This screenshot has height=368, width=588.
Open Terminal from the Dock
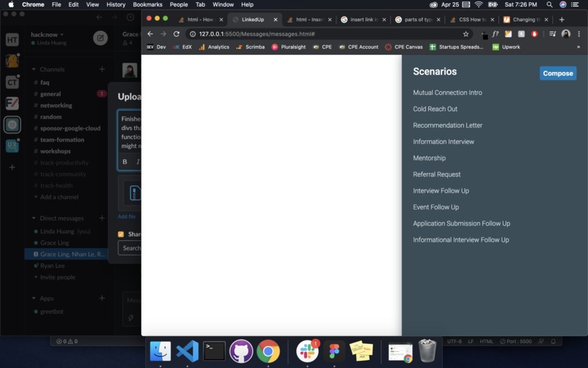214,351
